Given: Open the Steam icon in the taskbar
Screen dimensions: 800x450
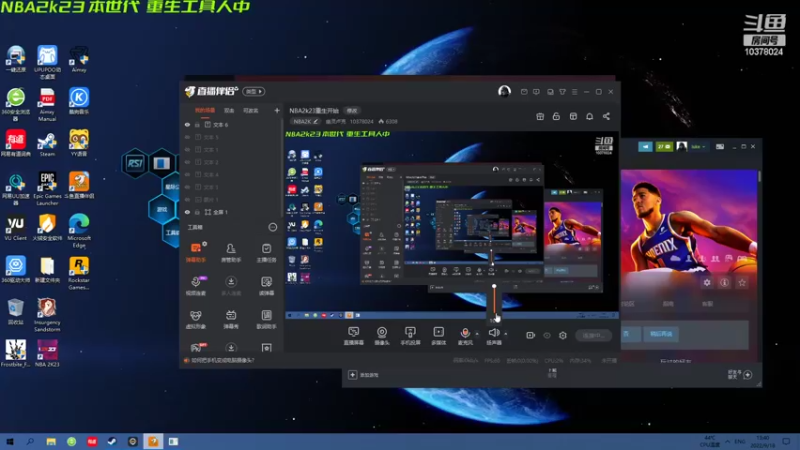Looking at the screenshot, I should (112, 441).
